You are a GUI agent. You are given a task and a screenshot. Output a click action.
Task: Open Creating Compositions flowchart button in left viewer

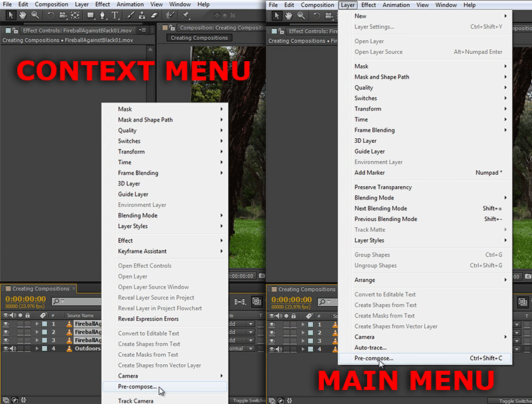point(199,38)
